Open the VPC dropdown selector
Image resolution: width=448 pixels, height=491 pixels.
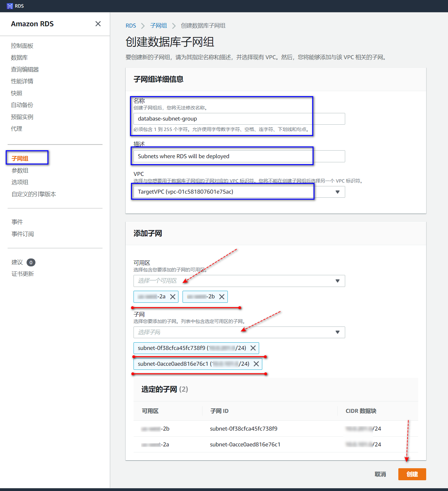click(239, 192)
